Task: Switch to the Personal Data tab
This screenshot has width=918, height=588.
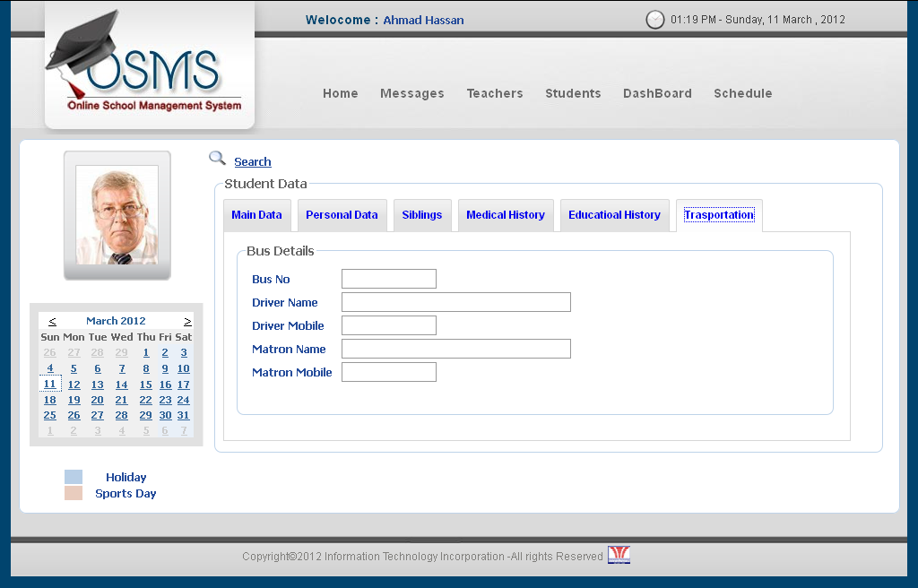Action: click(342, 215)
